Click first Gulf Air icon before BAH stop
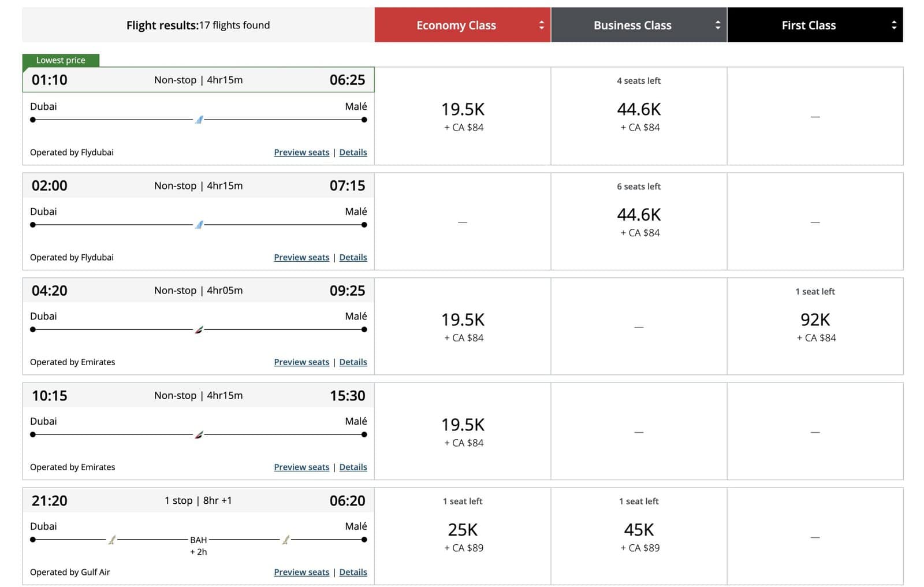Image resolution: width=924 pixels, height=587 pixels. point(112,540)
